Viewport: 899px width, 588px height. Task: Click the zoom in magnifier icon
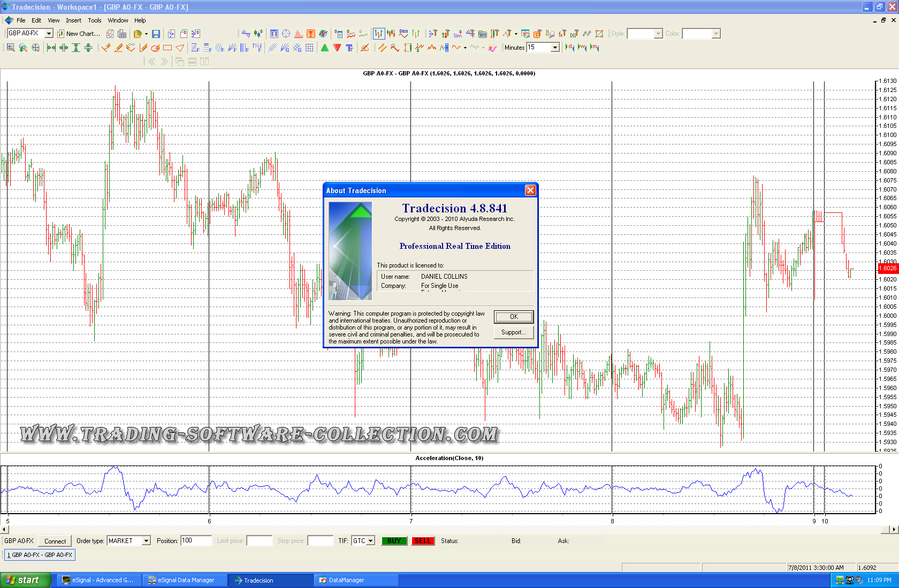pyautogui.click(x=11, y=48)
